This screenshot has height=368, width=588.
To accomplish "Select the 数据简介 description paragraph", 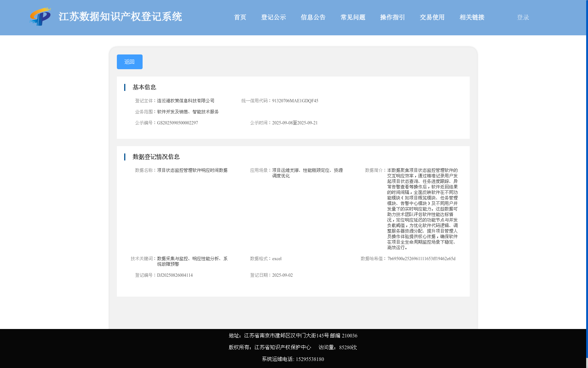I will (422, 209).
